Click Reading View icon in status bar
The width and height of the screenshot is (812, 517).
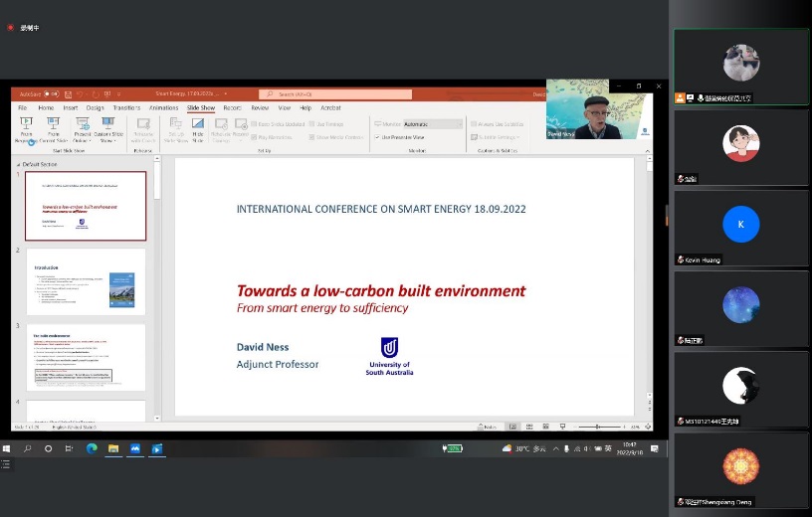click(x=544, y=427)
